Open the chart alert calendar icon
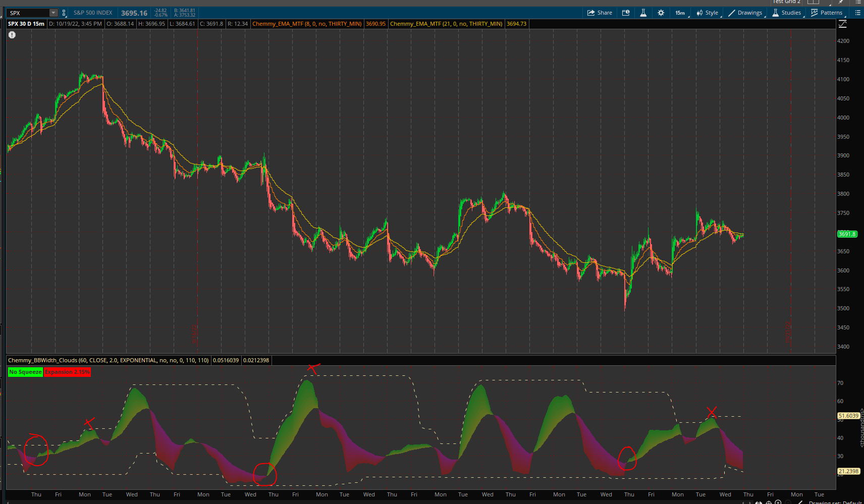Image resolution: width=864 pixels, height=504 pixels. coord(626,13)
